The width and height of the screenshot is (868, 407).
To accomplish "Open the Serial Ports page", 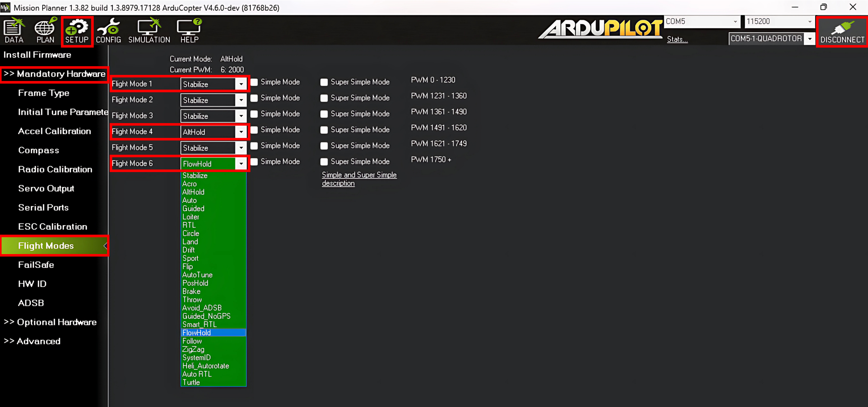I will tap(43, 208).
